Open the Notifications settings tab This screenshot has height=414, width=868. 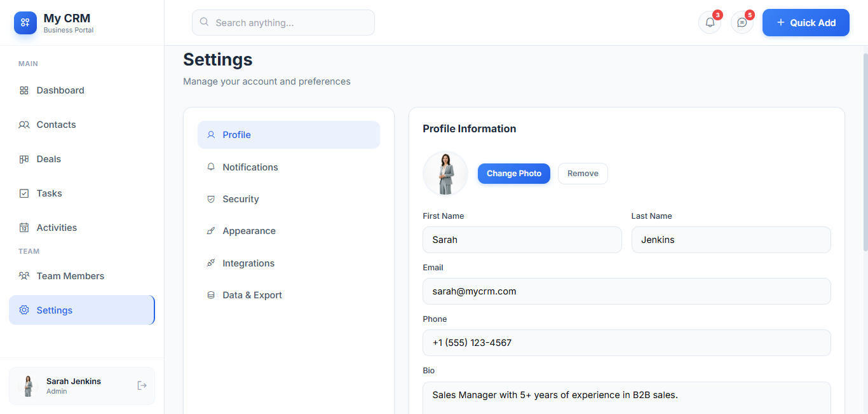coord(250,167)
